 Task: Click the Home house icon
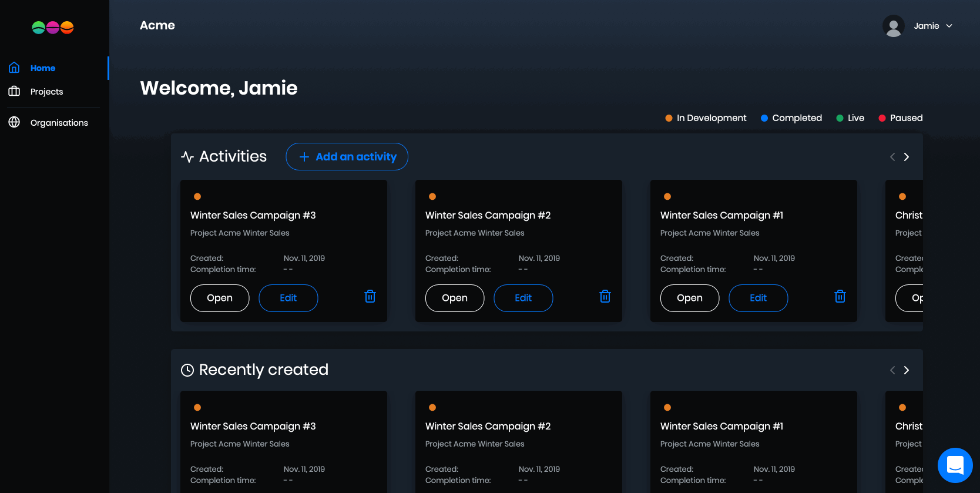[14, 68]
